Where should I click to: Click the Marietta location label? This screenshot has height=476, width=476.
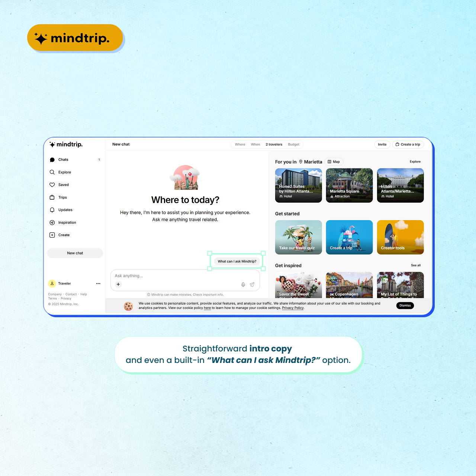click(x=311, y=162)
